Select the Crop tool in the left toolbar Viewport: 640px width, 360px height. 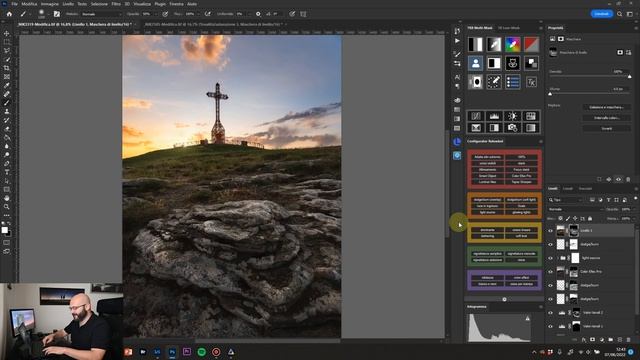[7, 68]
